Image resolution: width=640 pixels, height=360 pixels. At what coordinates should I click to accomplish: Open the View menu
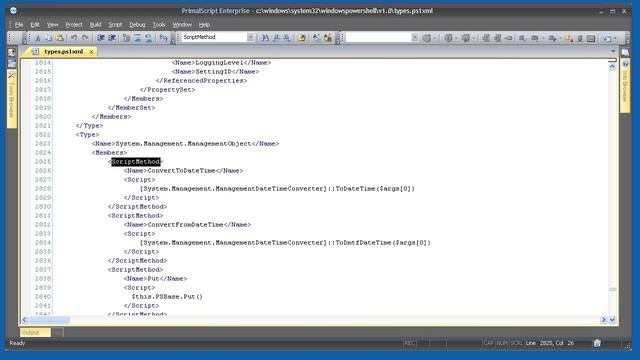[52, 24]
